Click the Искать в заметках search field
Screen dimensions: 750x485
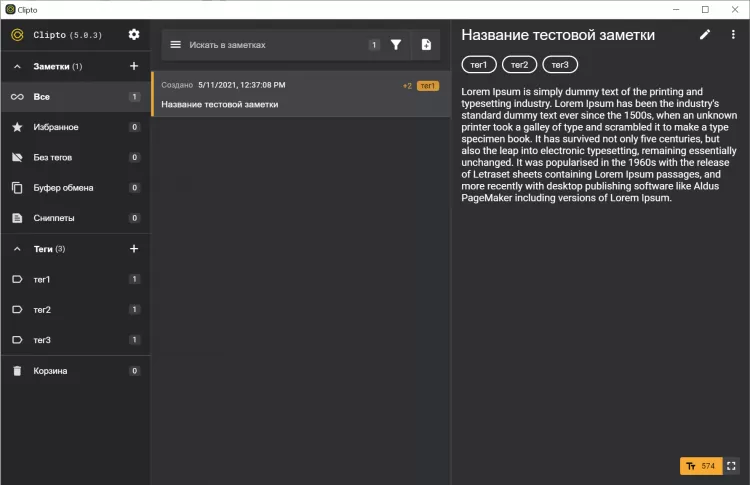point(270,45)
